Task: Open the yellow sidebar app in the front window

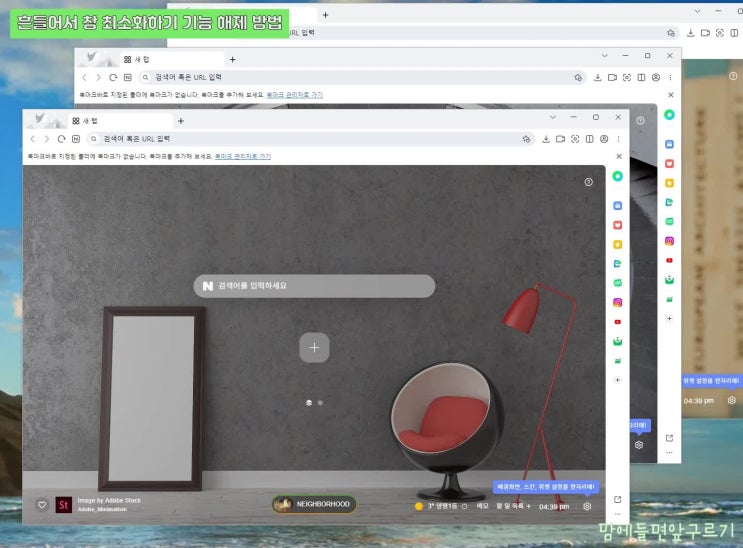Action: (x=617, y=245)
